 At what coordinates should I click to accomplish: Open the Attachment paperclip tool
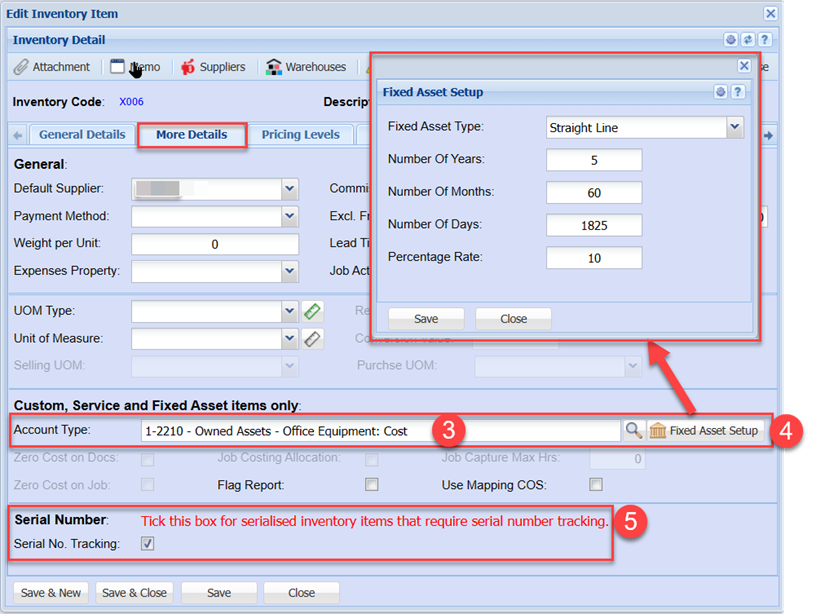tap(52, 67)
